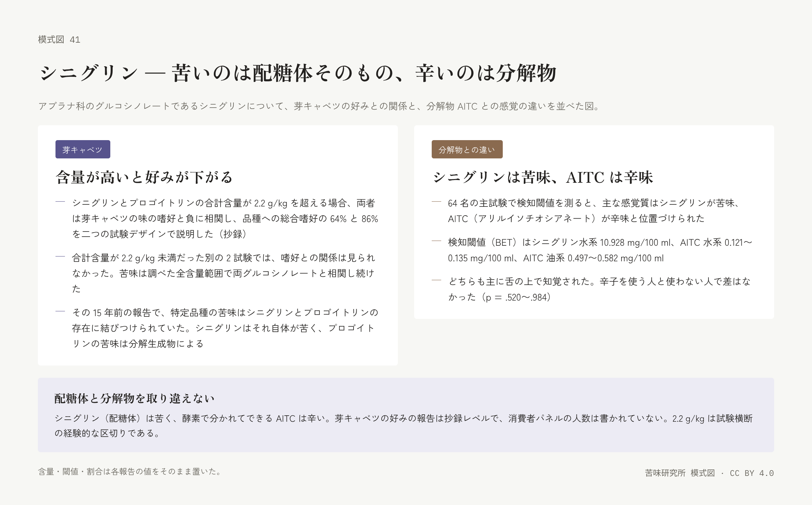
Task: Click the callout paragraph starting 'シニグリン（配糖体）は苦く'
Action: click(404, 426)
